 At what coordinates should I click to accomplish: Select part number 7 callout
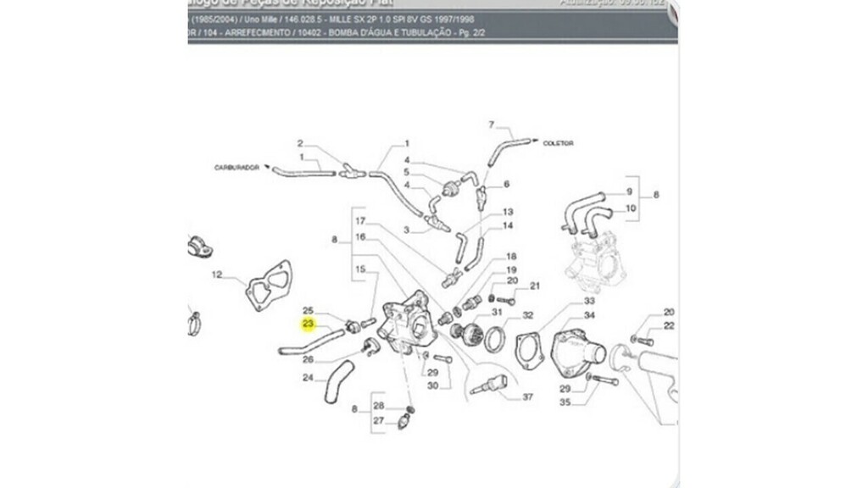click(490, 125)
